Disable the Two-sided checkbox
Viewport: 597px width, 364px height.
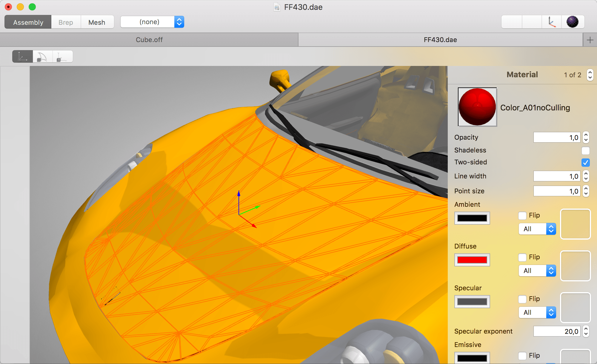click(585, 163)
